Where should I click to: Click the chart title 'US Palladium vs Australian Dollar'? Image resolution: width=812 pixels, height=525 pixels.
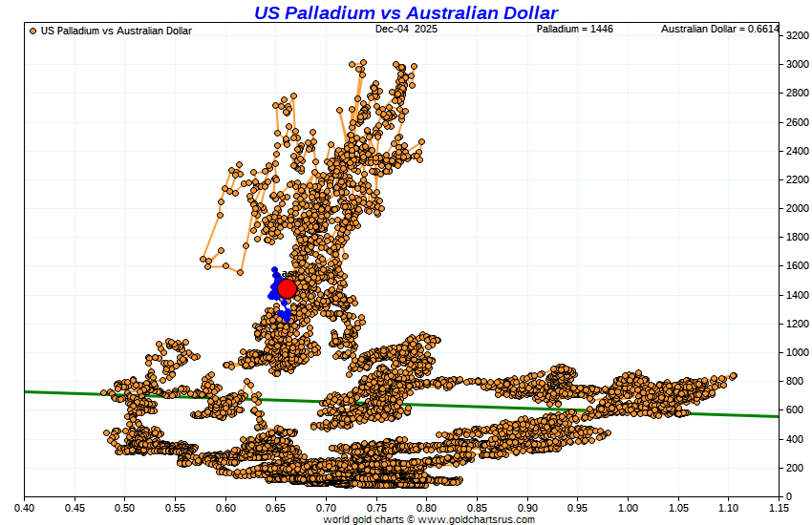click(x=406, y=12)
